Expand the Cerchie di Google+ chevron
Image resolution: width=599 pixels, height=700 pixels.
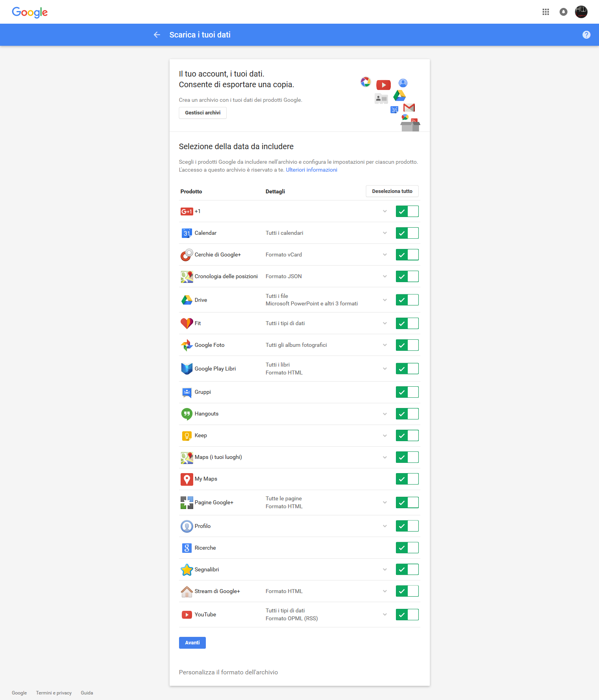pos(385,255)
